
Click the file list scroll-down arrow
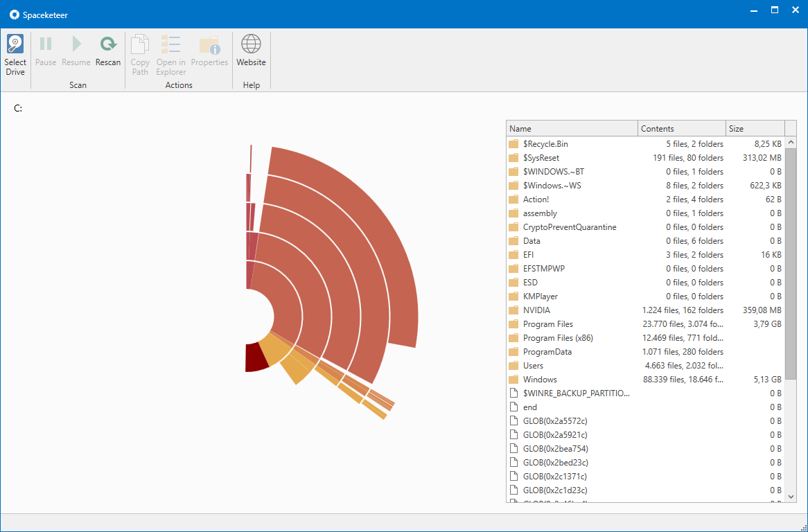(x=791, y=496)
